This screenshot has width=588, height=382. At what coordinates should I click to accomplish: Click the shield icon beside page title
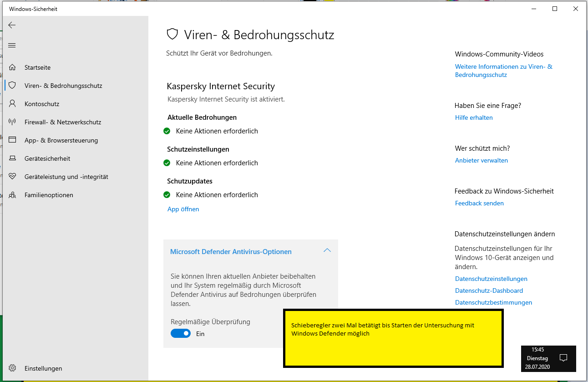tap(172, 34)
